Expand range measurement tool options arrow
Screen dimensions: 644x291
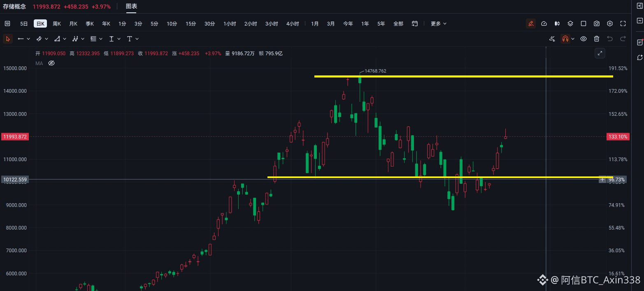point(119,39)
